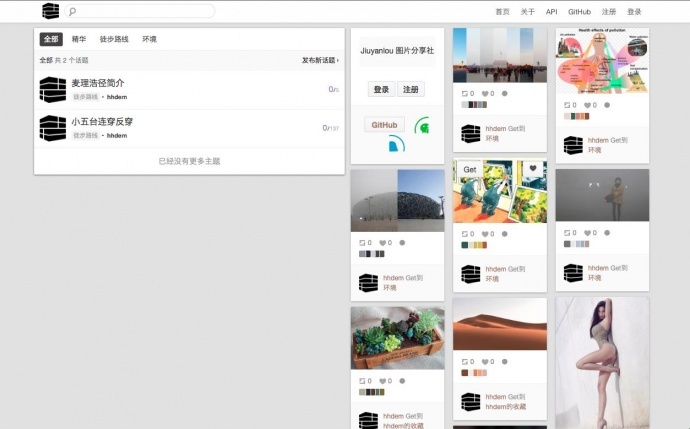Switch to the 徒步路线 tab
The image size is (690, 429).
pyautogui.click(x=114, y=39)
